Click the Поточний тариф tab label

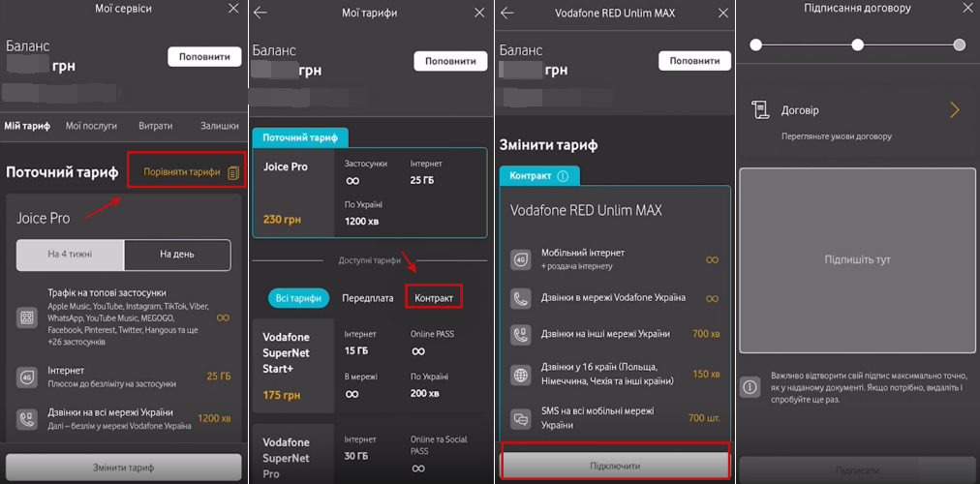pos(300,137)
